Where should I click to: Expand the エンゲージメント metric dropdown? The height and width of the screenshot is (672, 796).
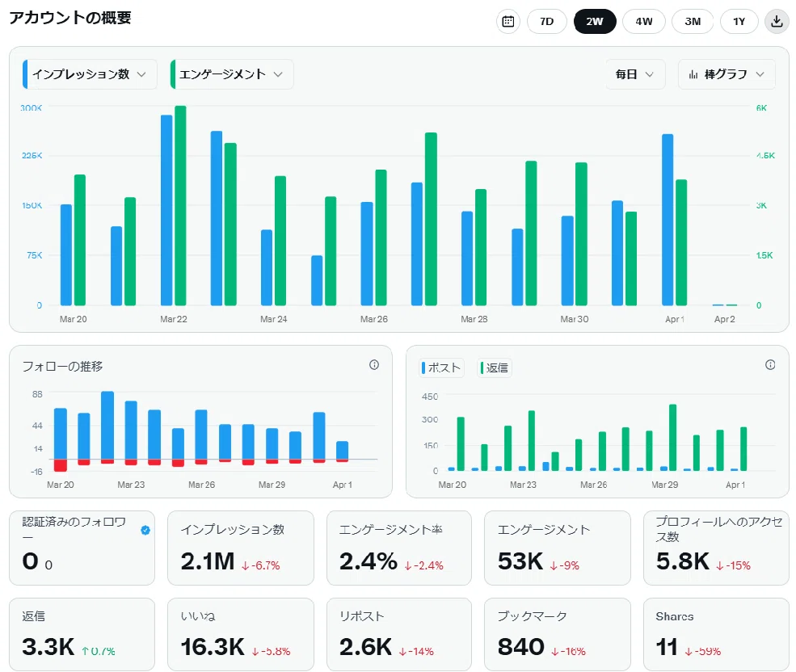[x=231, y=74]
